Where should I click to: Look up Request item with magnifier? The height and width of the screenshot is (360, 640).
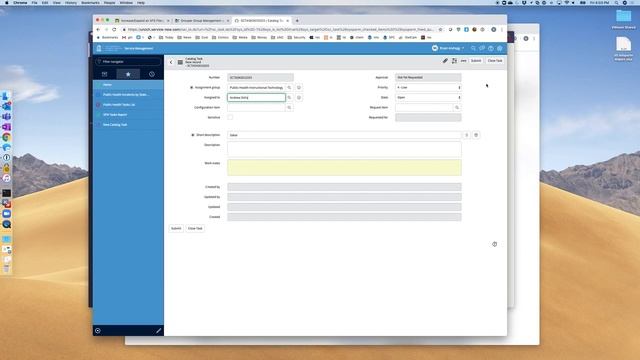click(x=457, y=108)
